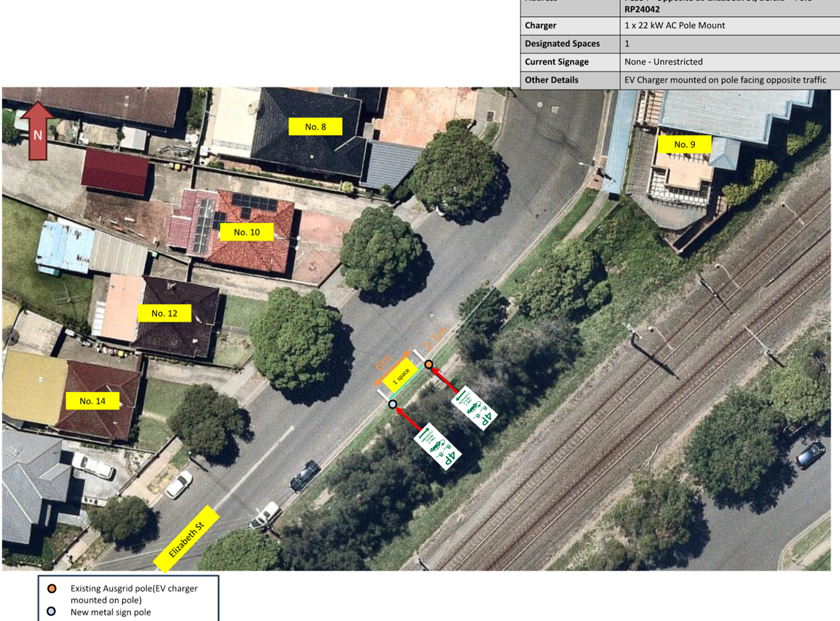Click the orange '2.1m' dimension text
The width and height of the screenshot is (840, 621).
tap(436, 338)
